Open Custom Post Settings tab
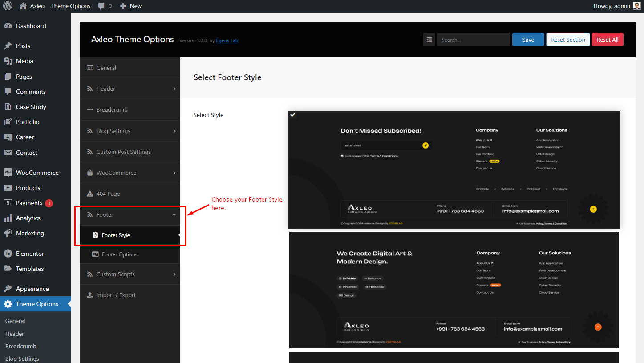The width and height of the screenshot is (644, 363). pos(130,152)
